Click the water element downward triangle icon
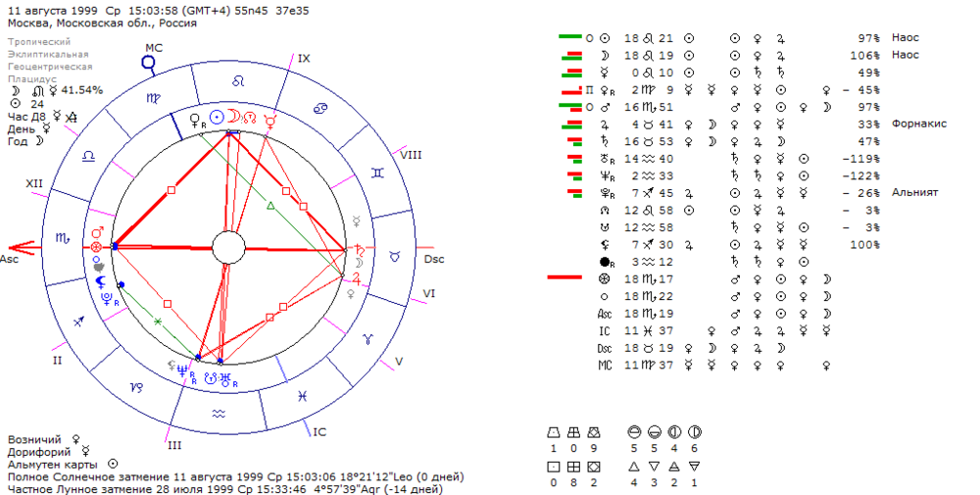The height and width of the screenshot is (495, 980). [654, 467]
